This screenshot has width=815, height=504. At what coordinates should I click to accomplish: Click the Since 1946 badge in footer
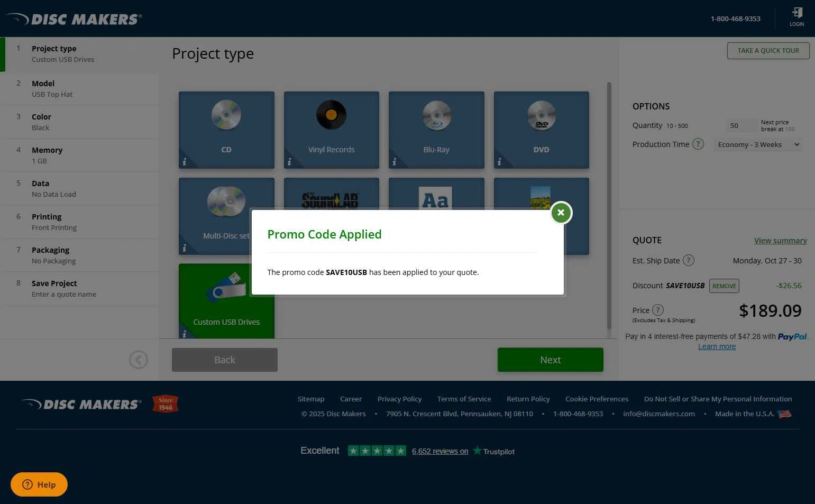(166, 404)
